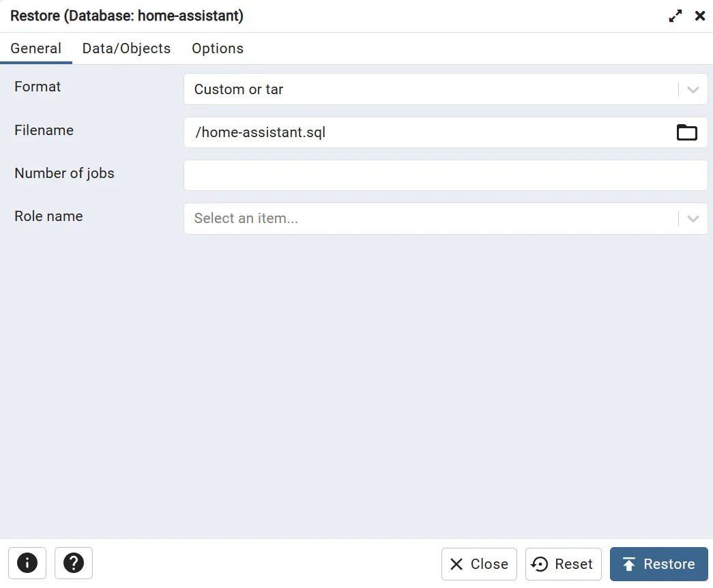This screenshot has width=713, height=588.
Task: Close dialog with title bar X
Action: [x=700, y=16]
